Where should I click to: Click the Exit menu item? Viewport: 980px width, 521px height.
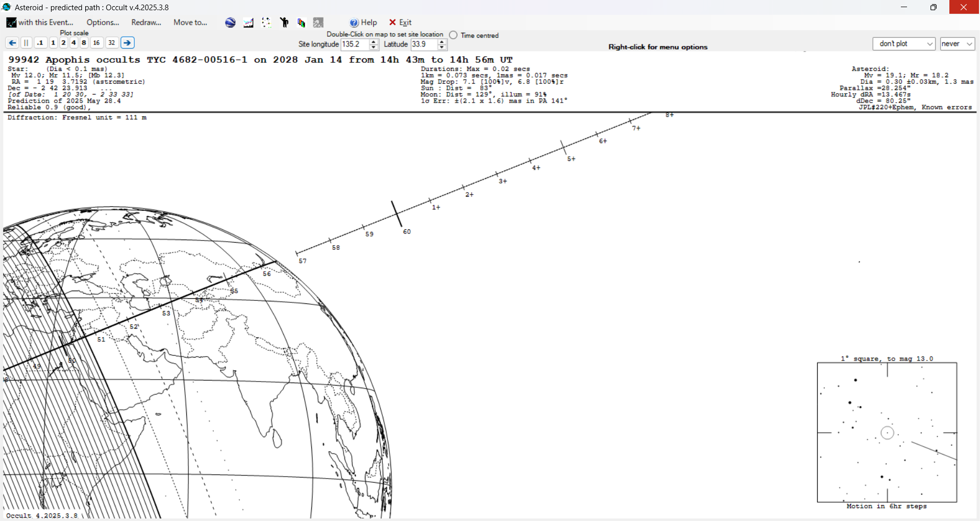pyautogui.click(x=400, y=22)
